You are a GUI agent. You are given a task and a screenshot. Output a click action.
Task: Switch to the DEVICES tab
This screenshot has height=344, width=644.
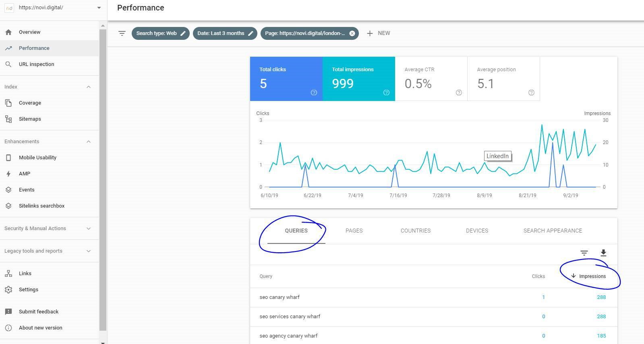tap(477, 231)
